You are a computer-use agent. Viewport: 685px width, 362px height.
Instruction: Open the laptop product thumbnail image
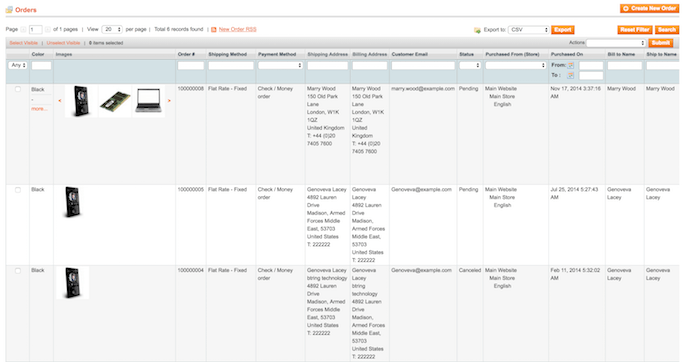149,101
